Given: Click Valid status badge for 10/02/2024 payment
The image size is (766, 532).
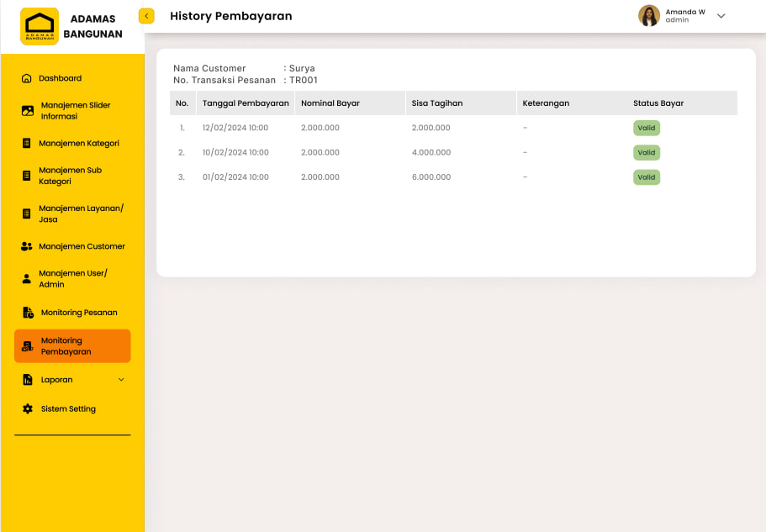Looking at the screenshot, I should click(647, 152).
